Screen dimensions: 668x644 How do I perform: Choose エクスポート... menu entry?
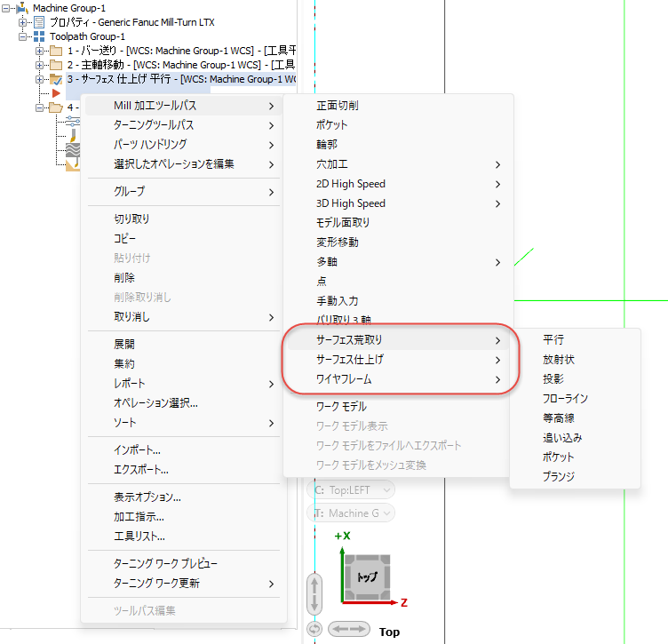click(x=184, y=470)
